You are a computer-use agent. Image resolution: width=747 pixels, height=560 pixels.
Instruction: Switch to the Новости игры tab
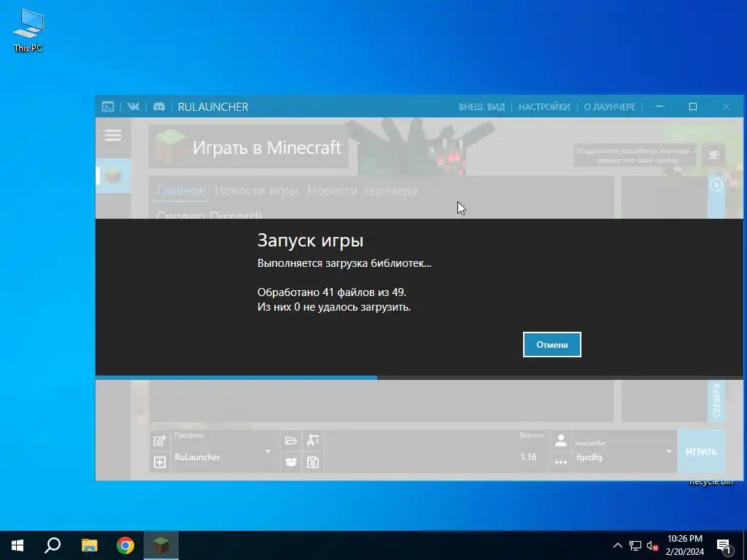256,190
